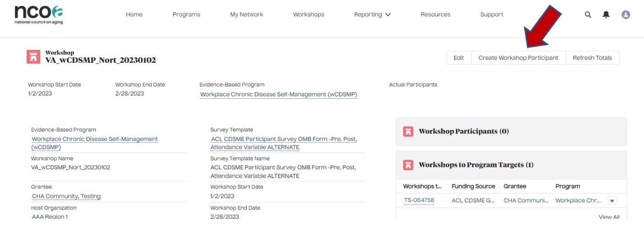Click the search magnifier icon
644x232 pixels.
coord(588,15)
